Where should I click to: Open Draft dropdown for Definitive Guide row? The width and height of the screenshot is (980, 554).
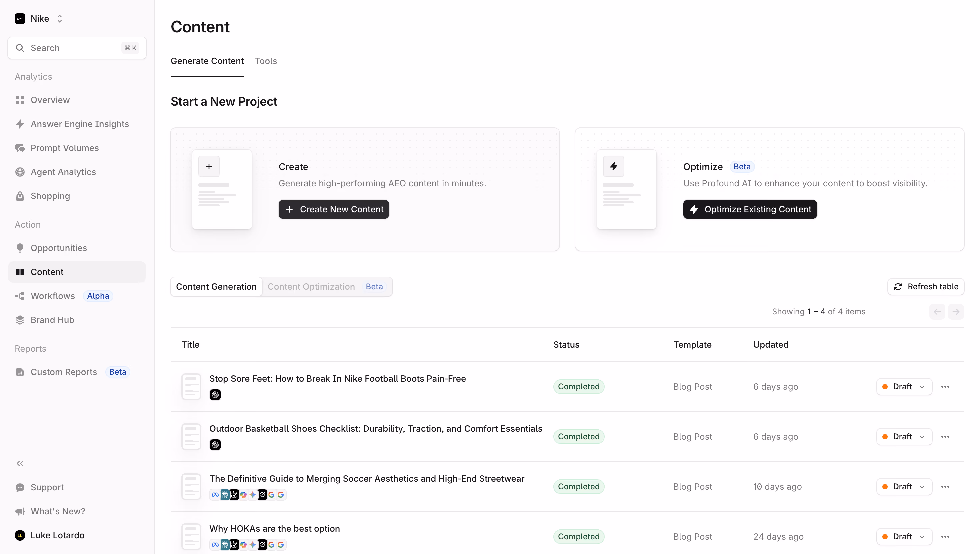(904, 486)
